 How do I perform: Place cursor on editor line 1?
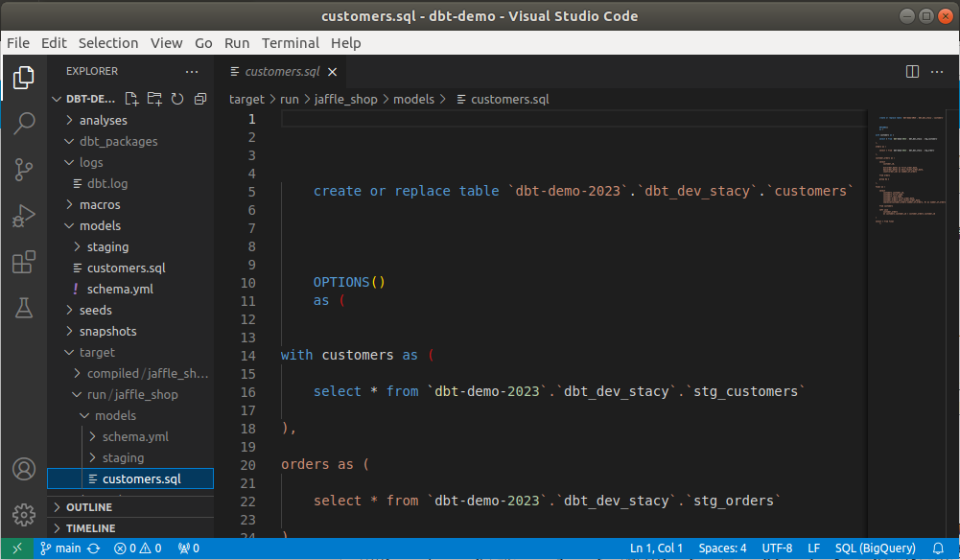pyautogui.click(x=574, y=119)
